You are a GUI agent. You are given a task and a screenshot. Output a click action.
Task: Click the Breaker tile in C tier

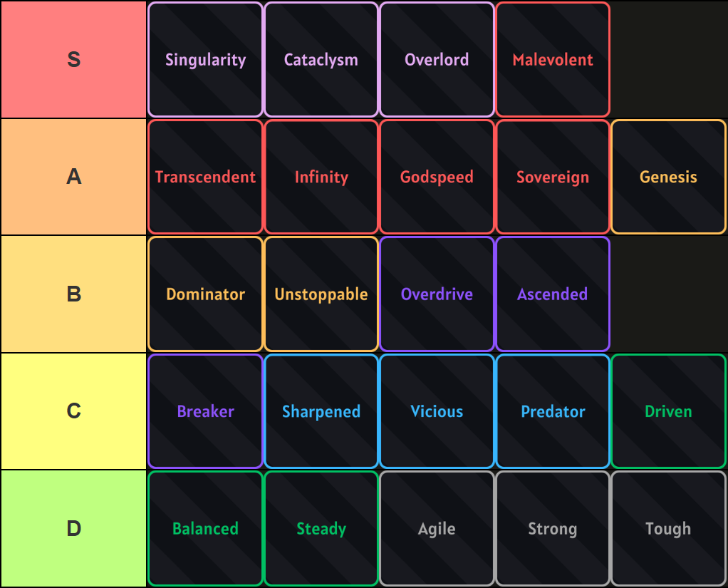pyautogui.click(x=205, y=411)
